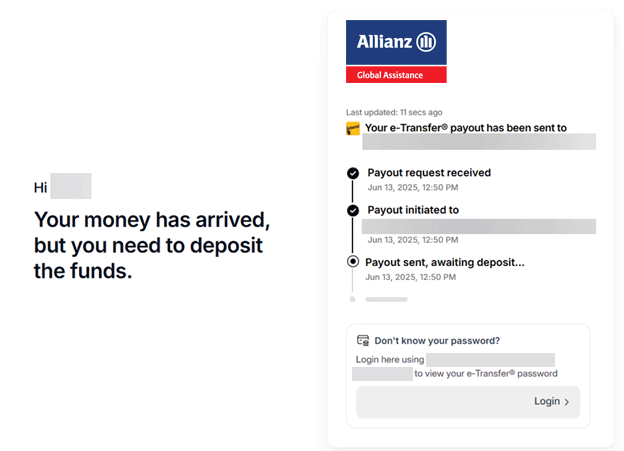Click the 'Payout request received' step label
Viewport: 624px width, 451px height.
tap(429, 173)
